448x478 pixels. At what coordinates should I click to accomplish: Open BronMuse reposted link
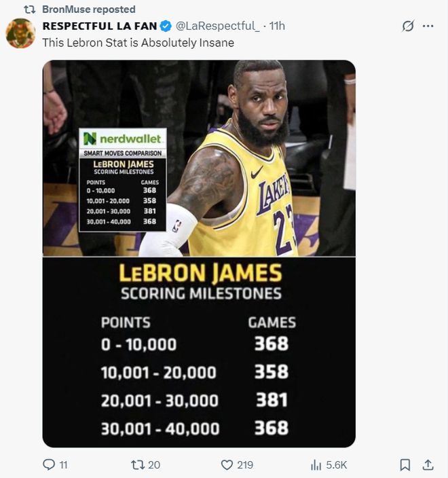point(89,10)
